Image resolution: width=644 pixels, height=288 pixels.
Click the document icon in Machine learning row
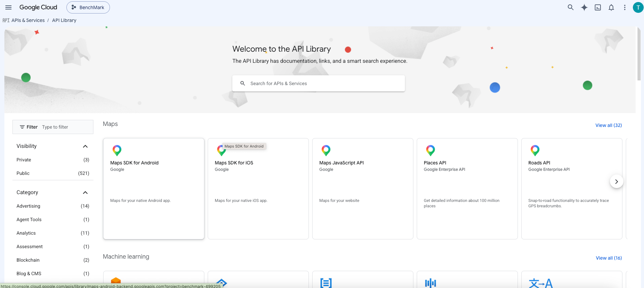[326, 283]
